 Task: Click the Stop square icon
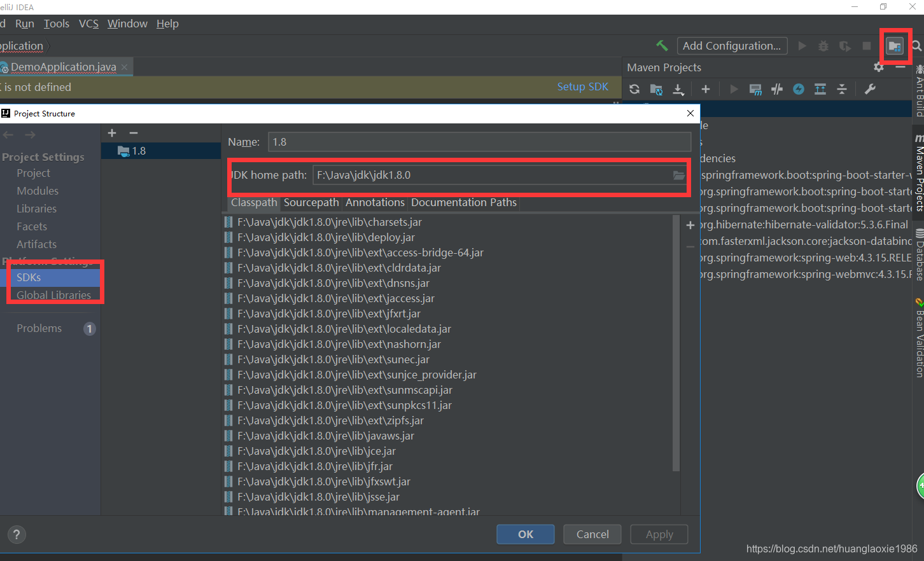coord(867,46)
